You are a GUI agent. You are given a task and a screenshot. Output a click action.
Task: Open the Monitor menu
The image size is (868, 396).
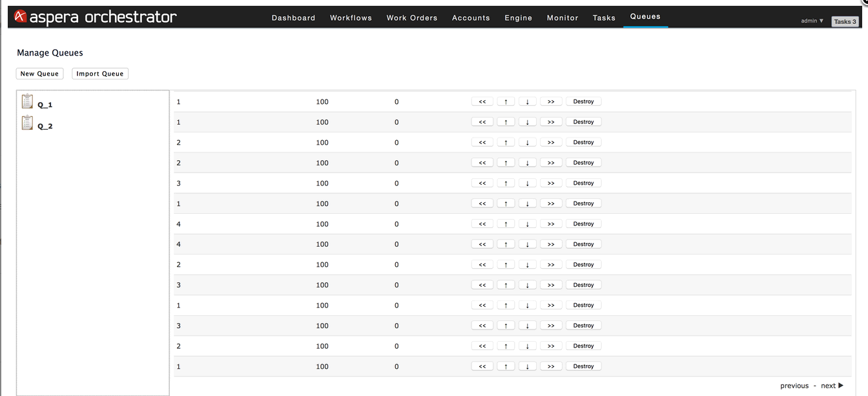coord(563,17)
